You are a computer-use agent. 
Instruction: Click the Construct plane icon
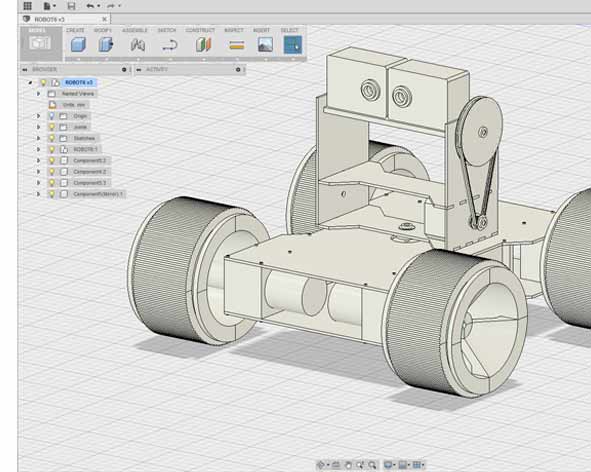pos(204,45)
